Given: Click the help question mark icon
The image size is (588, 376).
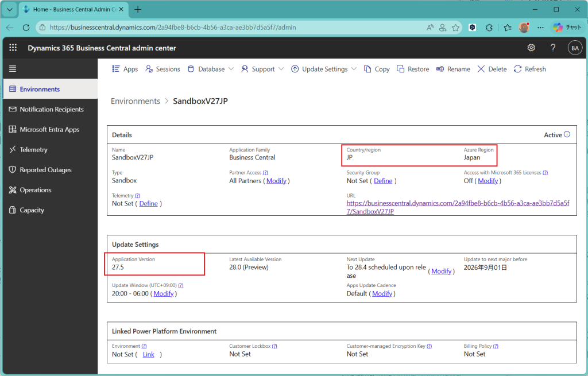Looking at the screenshot, I should pyautogui.click(x=552, y=48).
